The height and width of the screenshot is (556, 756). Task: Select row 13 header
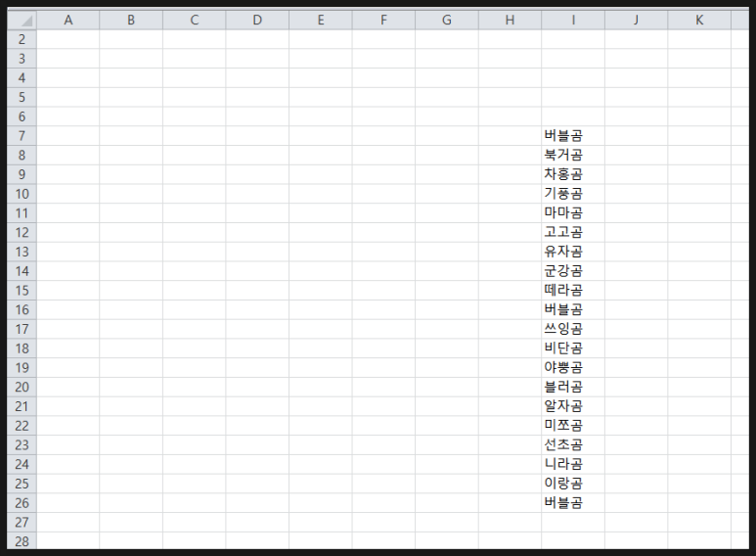[x=22, y=252]
